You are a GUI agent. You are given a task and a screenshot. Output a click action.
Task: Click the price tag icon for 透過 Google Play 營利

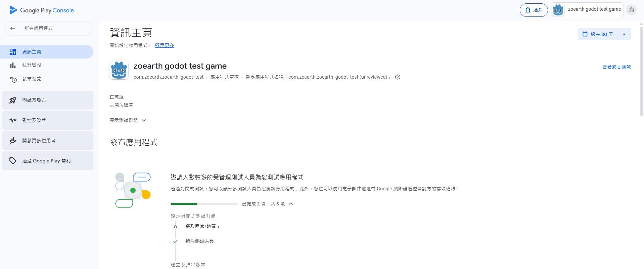[x=13, y=161]
